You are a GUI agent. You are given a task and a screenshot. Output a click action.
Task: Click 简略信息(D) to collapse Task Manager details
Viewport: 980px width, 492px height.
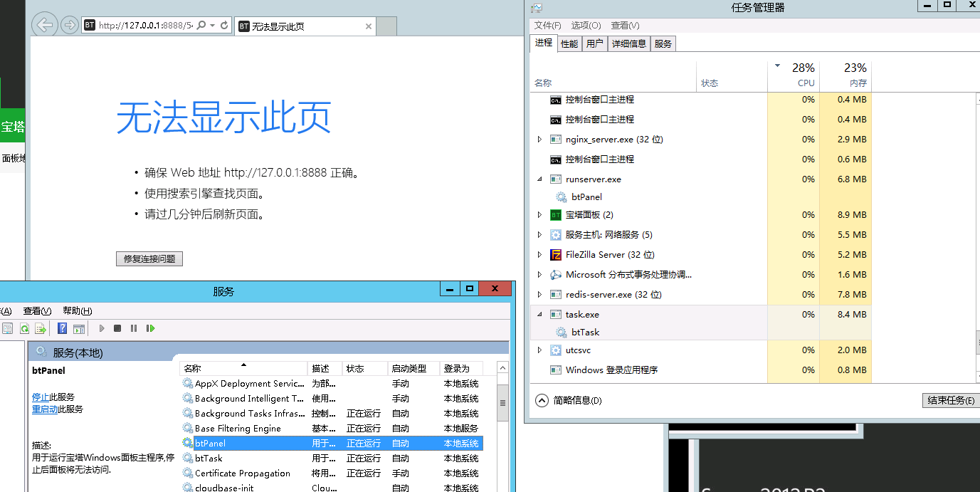click(x=568, y=400)
